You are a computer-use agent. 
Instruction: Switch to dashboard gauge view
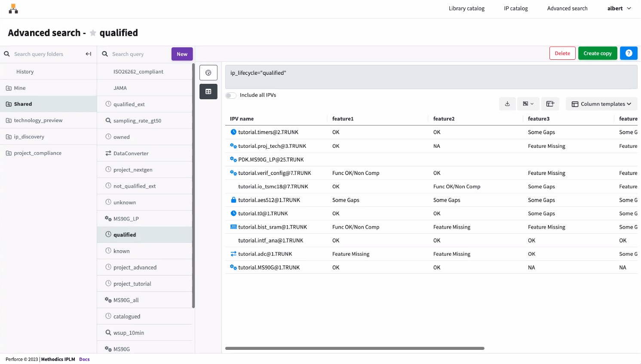pos(209,73)
